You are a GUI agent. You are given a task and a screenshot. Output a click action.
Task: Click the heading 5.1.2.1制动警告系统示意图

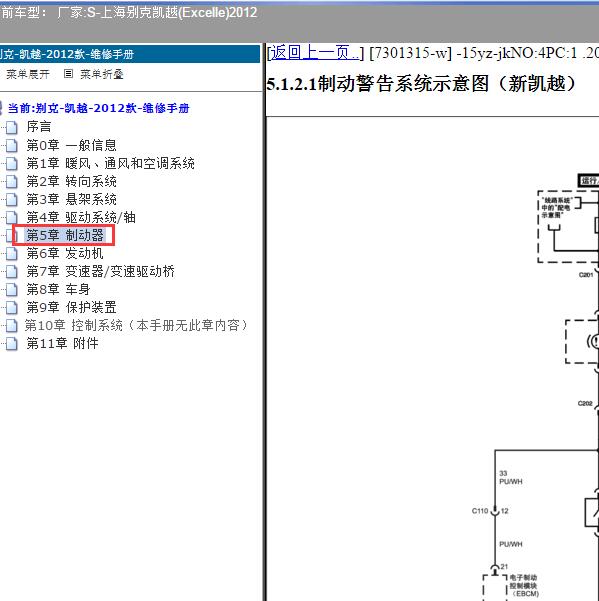[x=421, y=83]
